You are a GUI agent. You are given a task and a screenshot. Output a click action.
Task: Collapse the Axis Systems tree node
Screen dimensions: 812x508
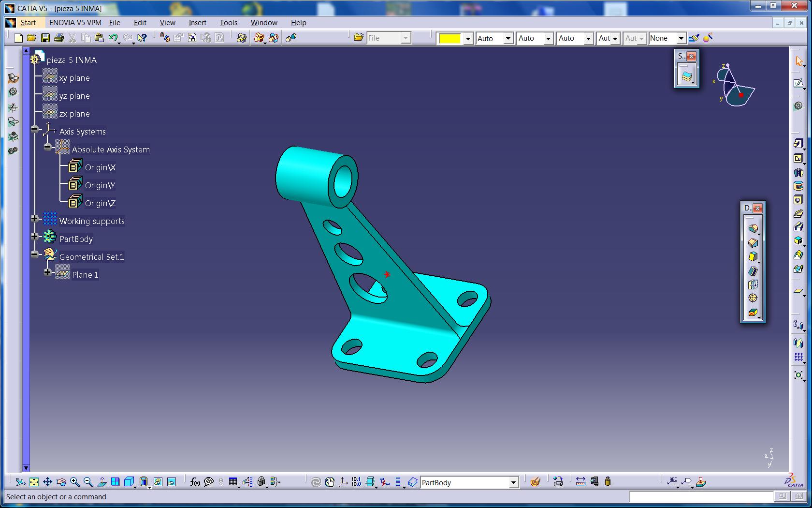coord(35,129)
